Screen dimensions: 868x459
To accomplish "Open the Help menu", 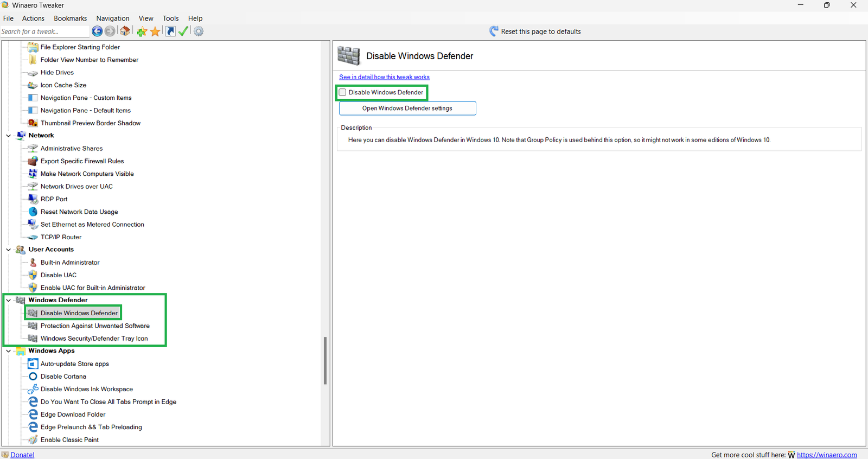I will pos(195,18).
